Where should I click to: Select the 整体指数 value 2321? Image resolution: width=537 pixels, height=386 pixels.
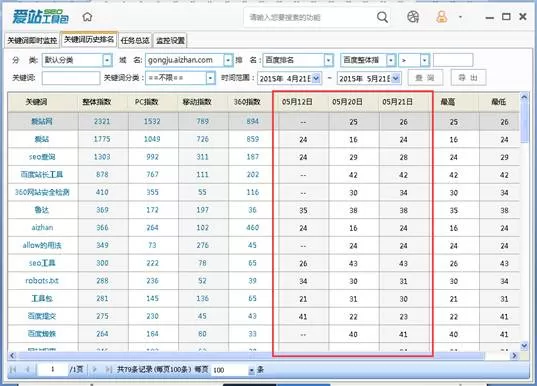pyautogui.click(x=102, y=121)
